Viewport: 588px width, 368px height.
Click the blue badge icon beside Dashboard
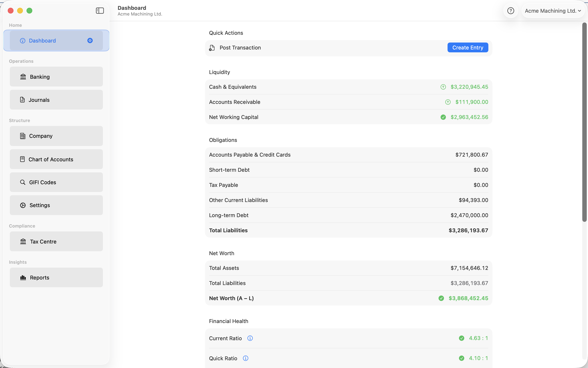tap(90, 41)
